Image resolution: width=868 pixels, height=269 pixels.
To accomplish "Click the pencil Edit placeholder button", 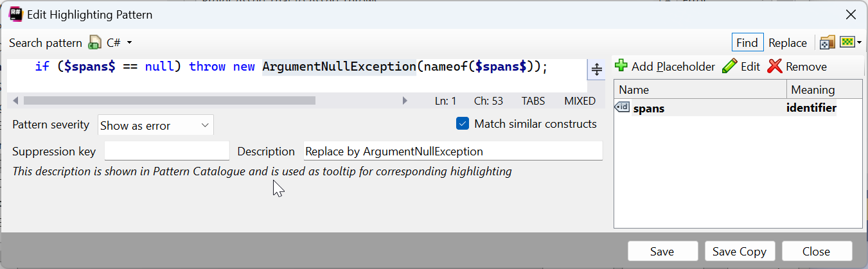I will (741, 66).
